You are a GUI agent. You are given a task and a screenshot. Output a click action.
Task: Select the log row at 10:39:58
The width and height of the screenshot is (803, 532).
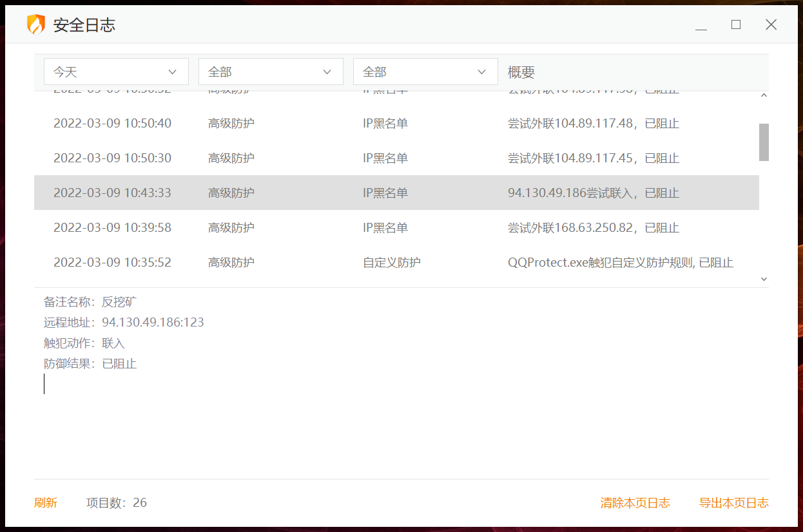[x=396, y=227]
